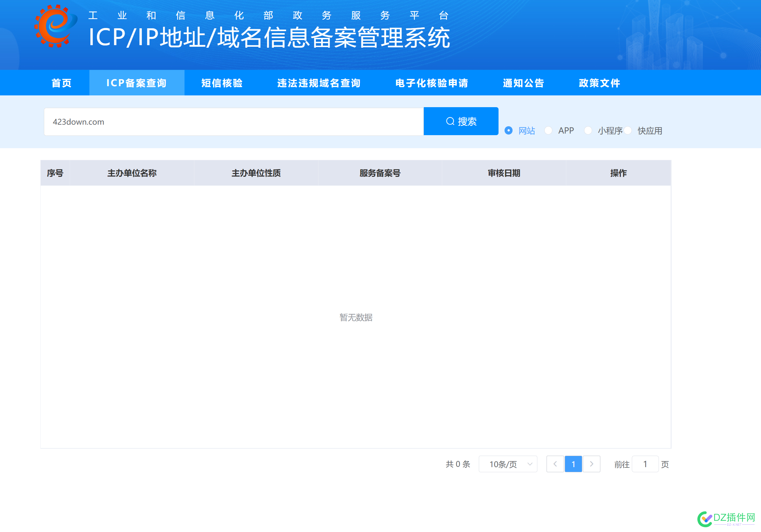
Task: Open 违法违规域名查询 tab
Action: point(319,83)
